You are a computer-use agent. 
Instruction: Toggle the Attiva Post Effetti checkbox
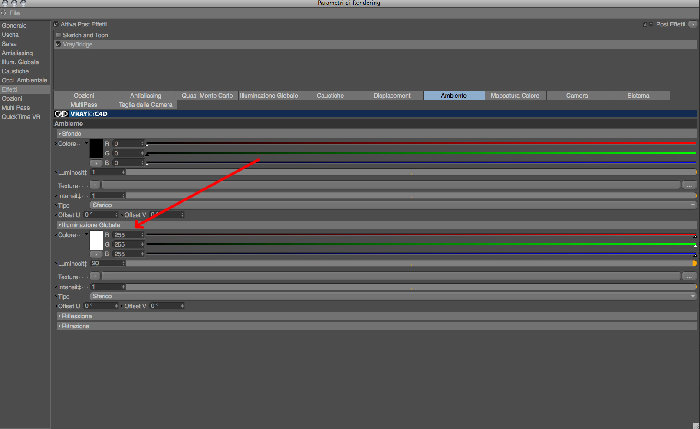click(56, 24)
